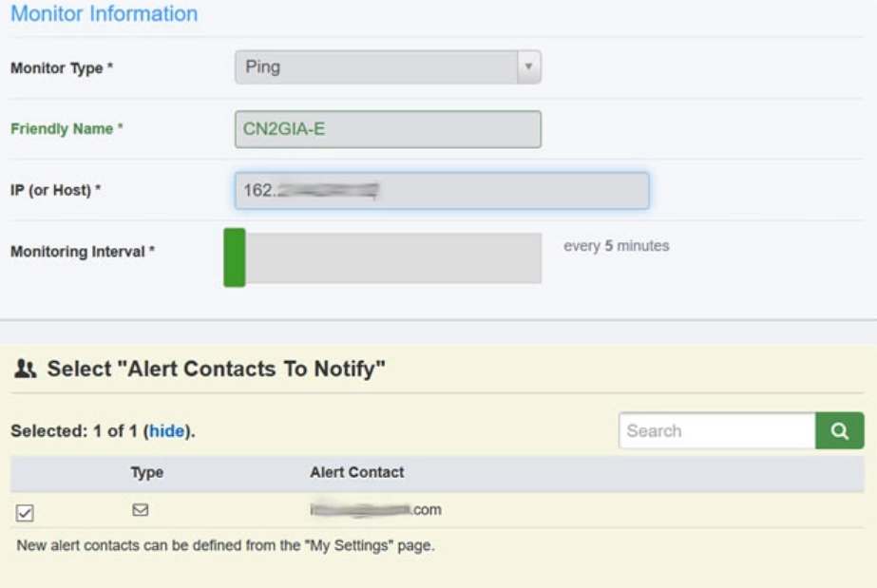The height and width of the screenshot is (588, 877).
Task: Click the "every 5 minutes" interval text
Action: (x=616, y=246)
